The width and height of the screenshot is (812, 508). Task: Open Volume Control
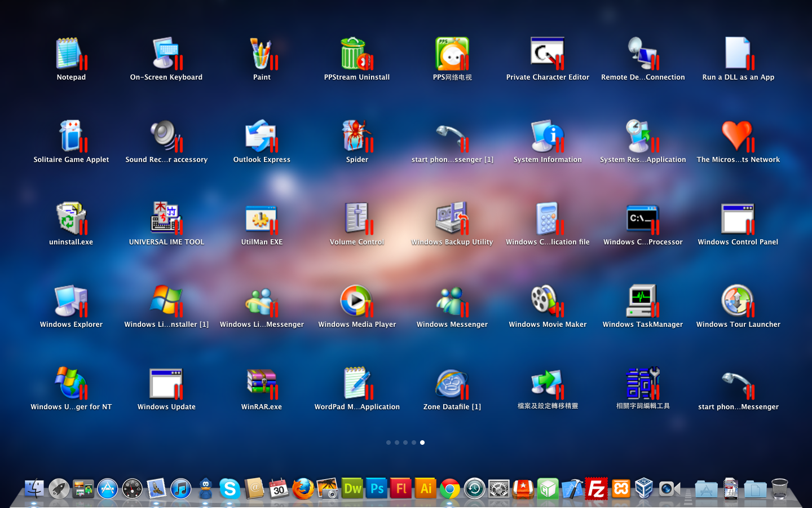tap(356, 218)
